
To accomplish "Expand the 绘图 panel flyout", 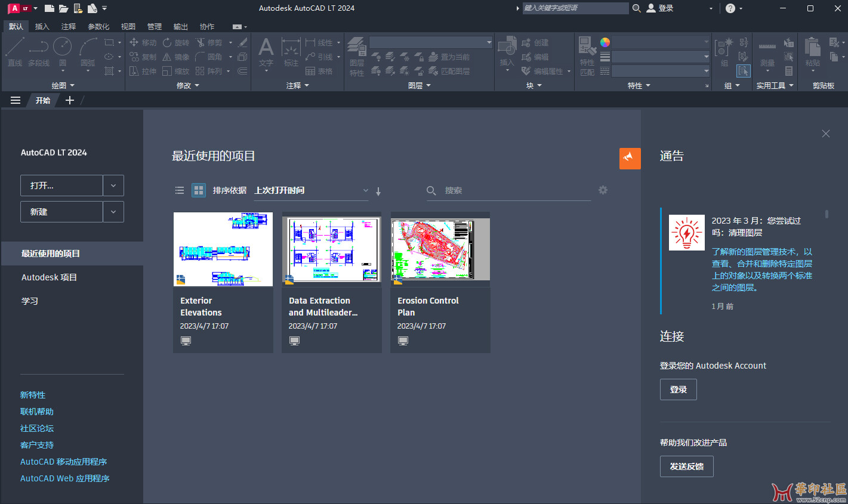I will point(63,85).
